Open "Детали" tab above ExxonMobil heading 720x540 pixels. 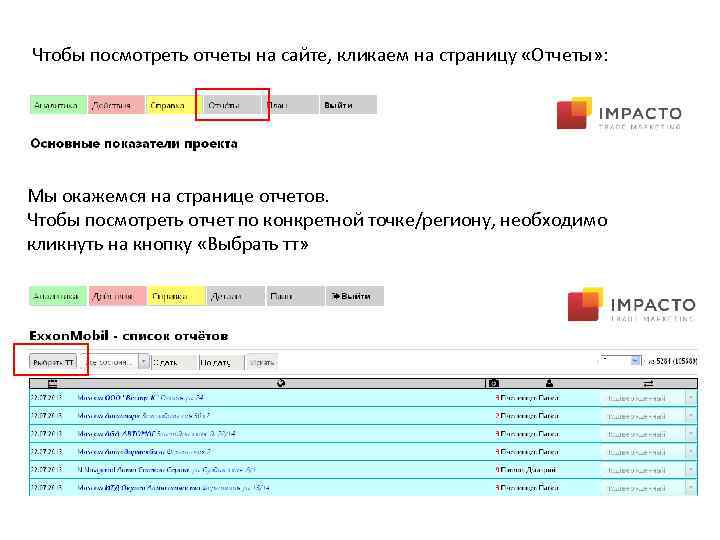point(236,296)
